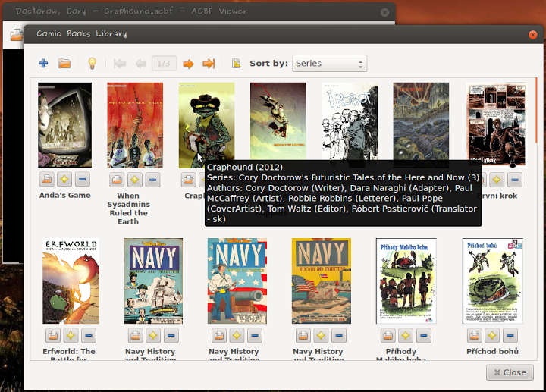Click open book button under Craphound cover

[188, 180]
